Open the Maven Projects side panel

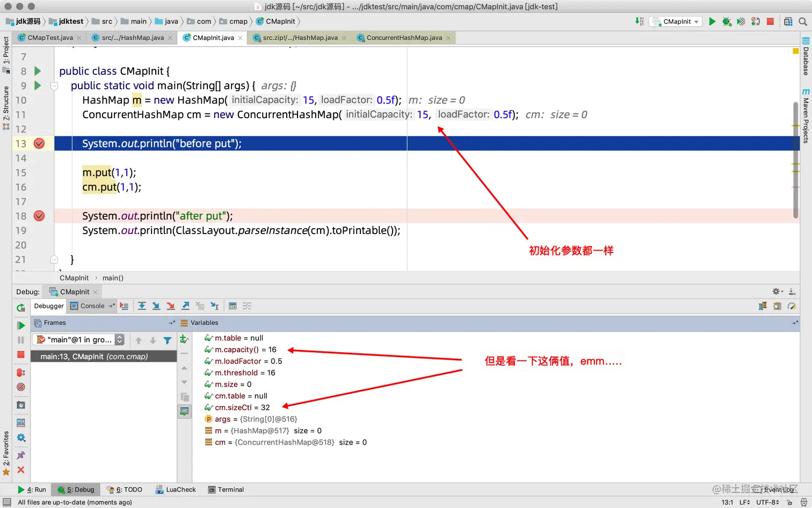point(806,115)
